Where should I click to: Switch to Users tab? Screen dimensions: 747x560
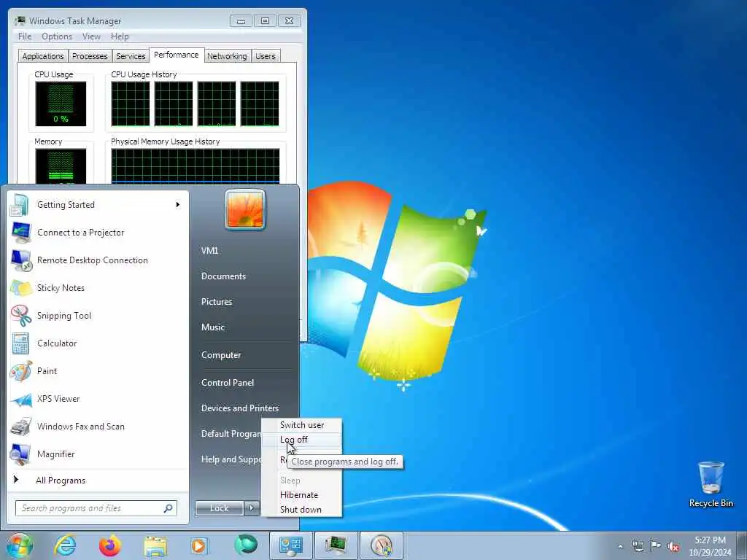coord(266,56)
